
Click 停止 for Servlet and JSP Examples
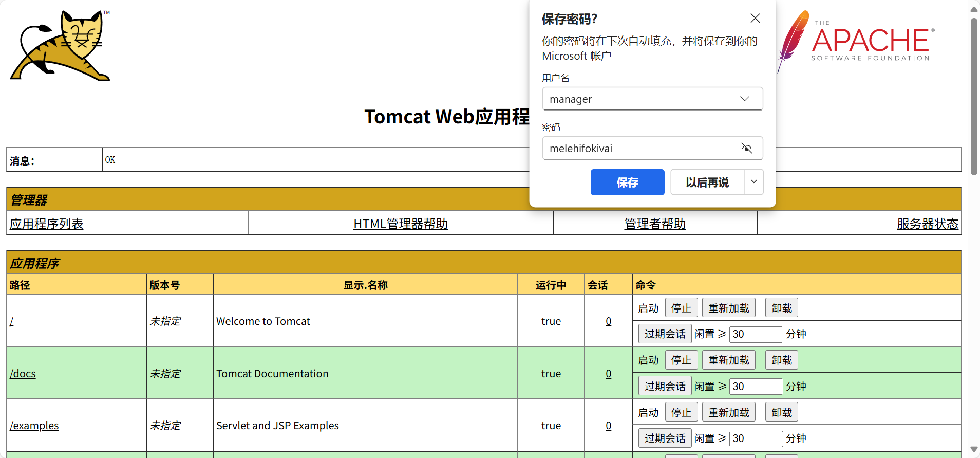pos(681,412)
